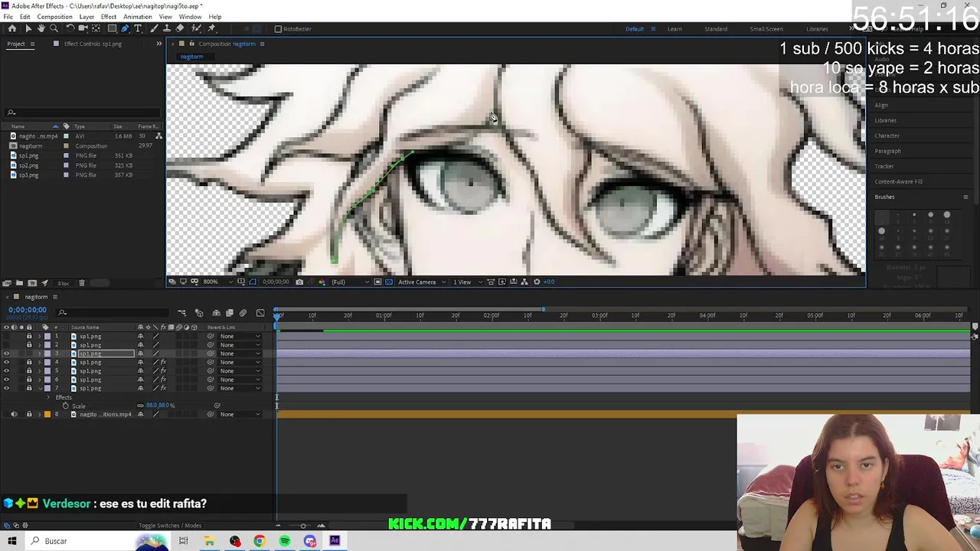Select the Type text tool
The height and width of the screenshot is (551, 980).
[138, 28]
